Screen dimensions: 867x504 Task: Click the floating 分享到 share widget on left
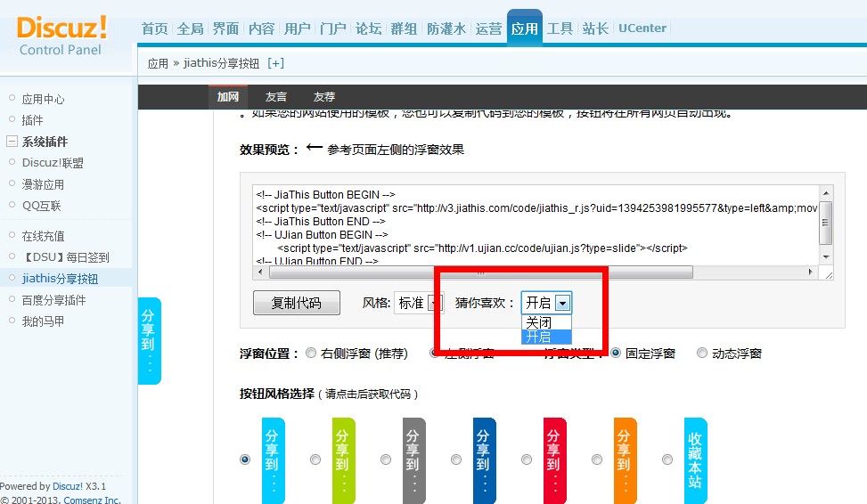[x=149, y=340]
